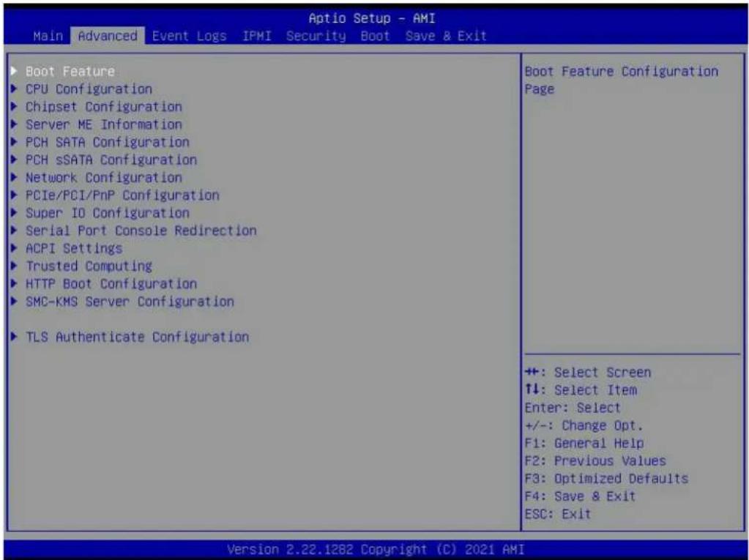Open Chipset Configuration submenu
Image resolution: width=749 pixels, height=560 pixels.
click(x=104, y=107)
